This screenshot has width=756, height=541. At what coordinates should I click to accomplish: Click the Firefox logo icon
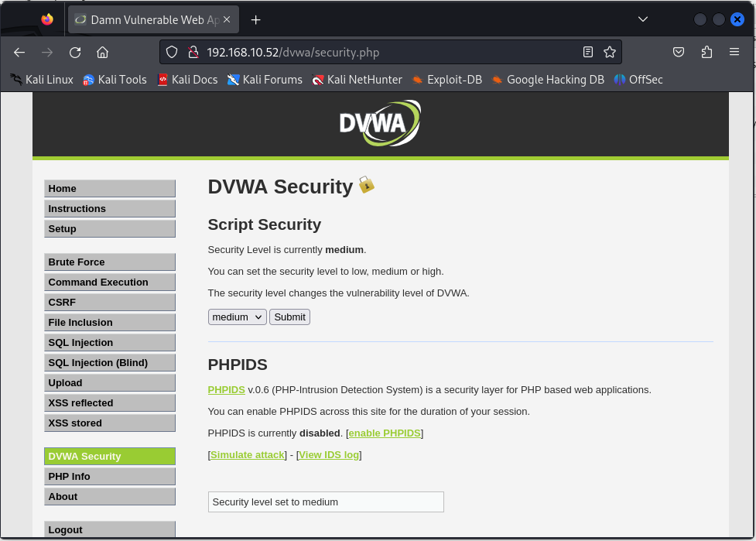(47, 19)
